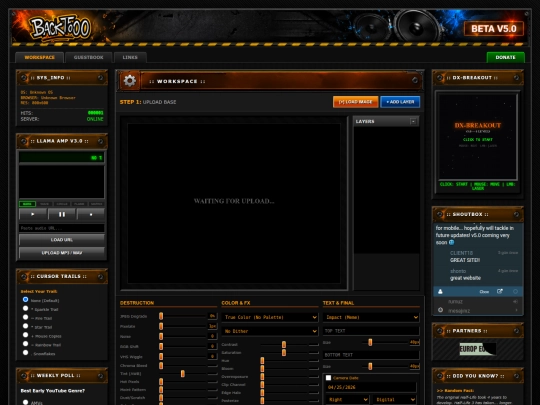This screenshot has width=540, height=405.
Task: Click the Contrast slider handle
Action: tap(284, 344)
